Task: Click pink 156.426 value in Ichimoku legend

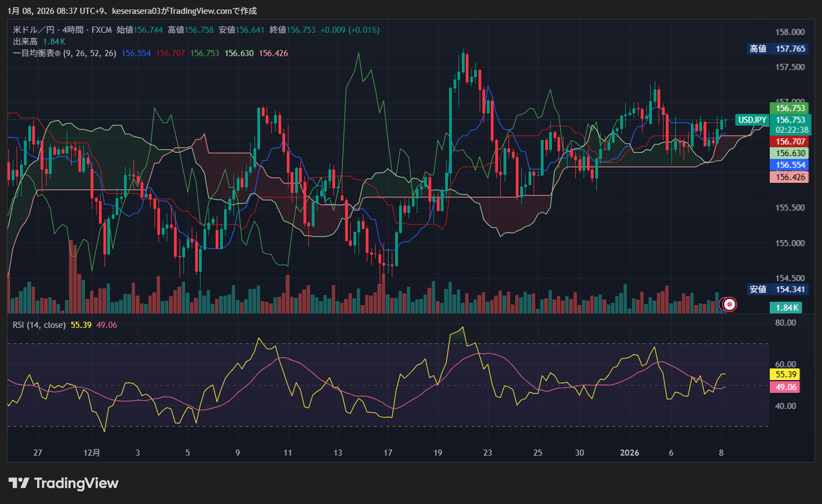Action: click(274, 53)
